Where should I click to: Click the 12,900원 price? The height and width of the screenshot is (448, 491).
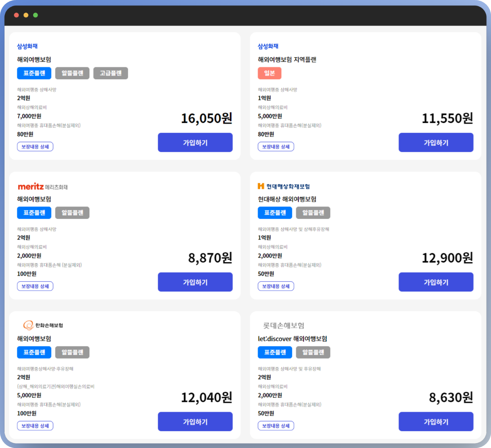pos(447,258)
